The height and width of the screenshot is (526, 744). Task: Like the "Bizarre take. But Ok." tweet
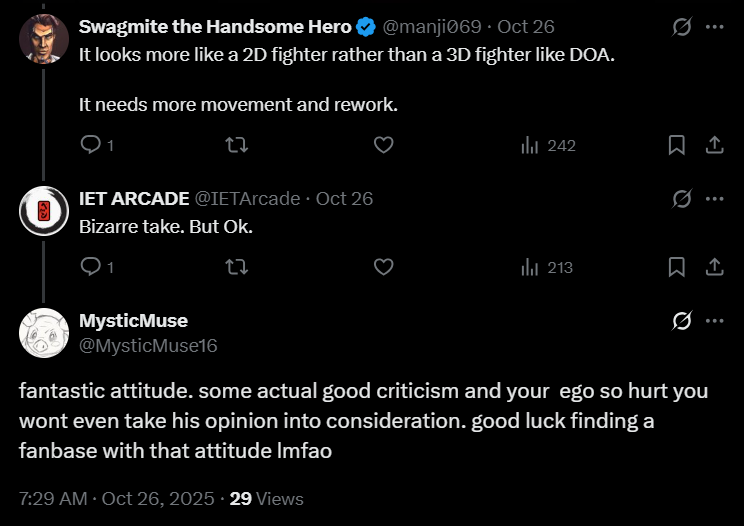[x=383, y=267]
